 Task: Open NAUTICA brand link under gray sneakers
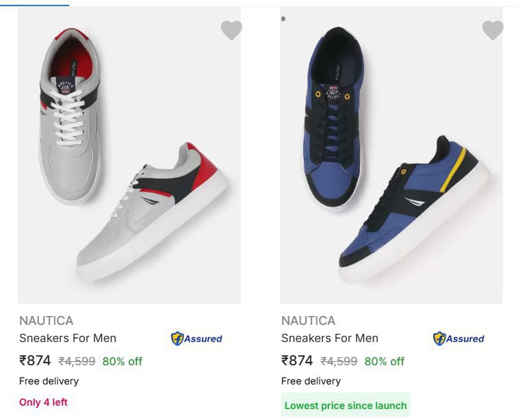click(x=46, y=321)
